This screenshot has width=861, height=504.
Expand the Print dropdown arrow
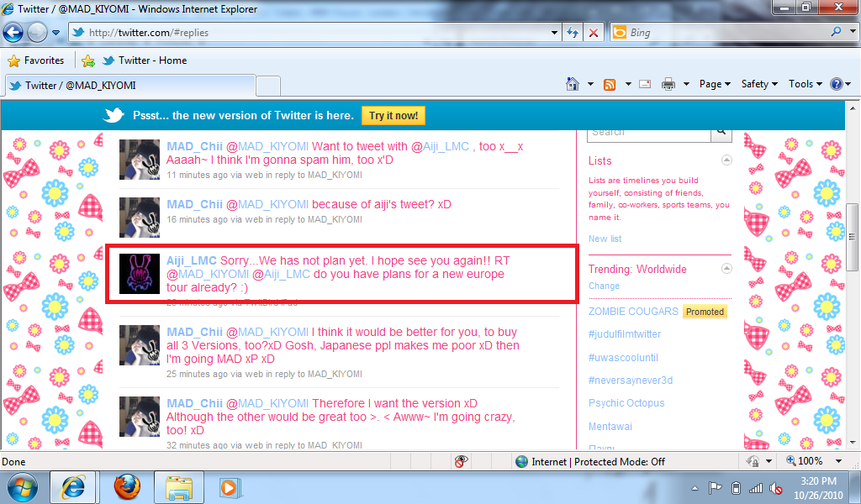click(686, 84)
